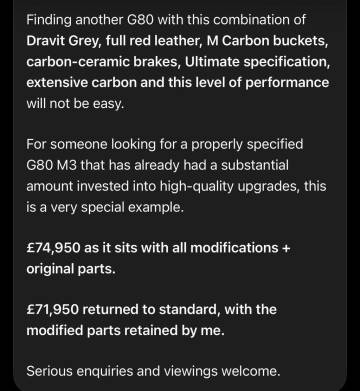Click the phrase 'M Carbon buckets'
This screenshot has width=360, height=391.
266,42
